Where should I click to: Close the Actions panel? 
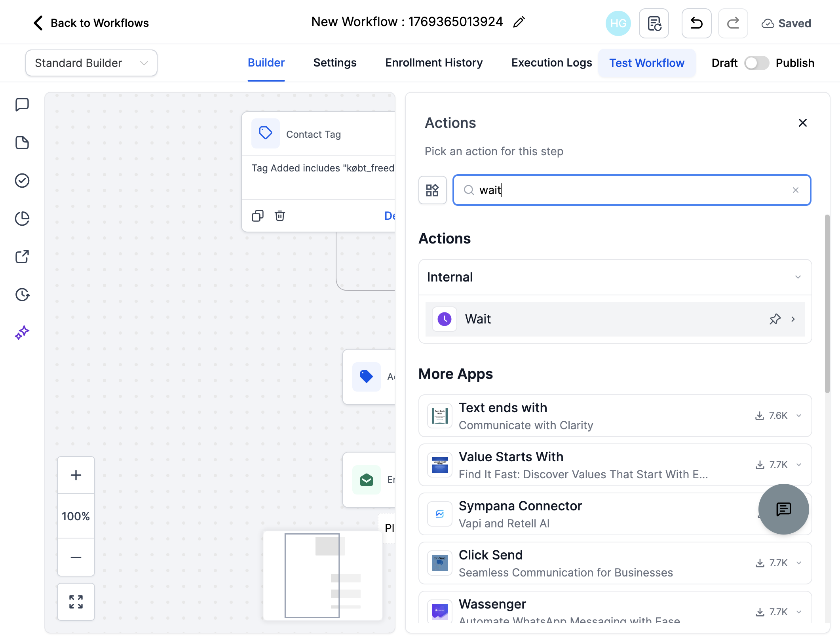803,123
